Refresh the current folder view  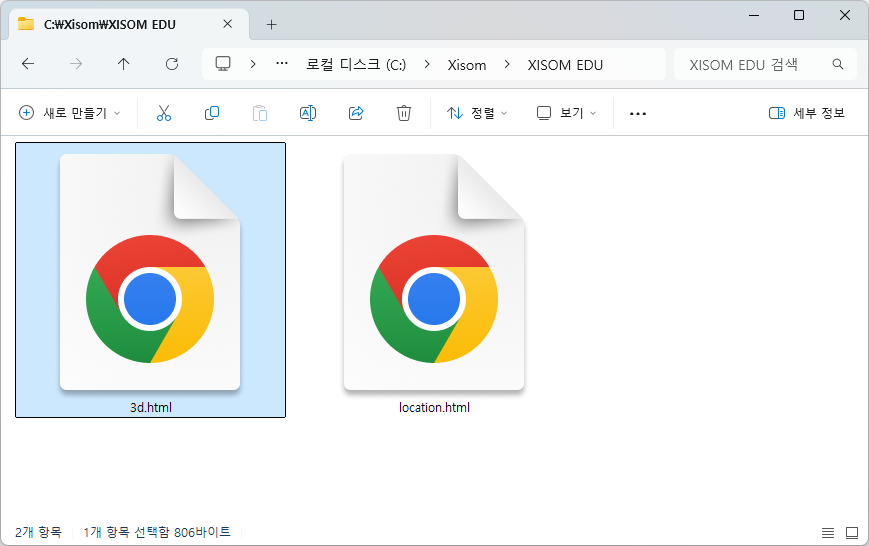tap(172, 64)
